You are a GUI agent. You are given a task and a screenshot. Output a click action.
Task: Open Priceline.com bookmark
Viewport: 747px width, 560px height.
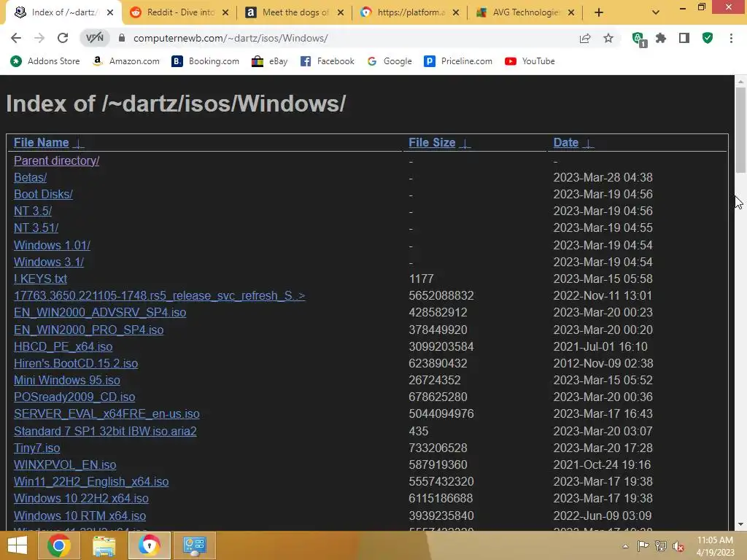[x=458, y=61]
